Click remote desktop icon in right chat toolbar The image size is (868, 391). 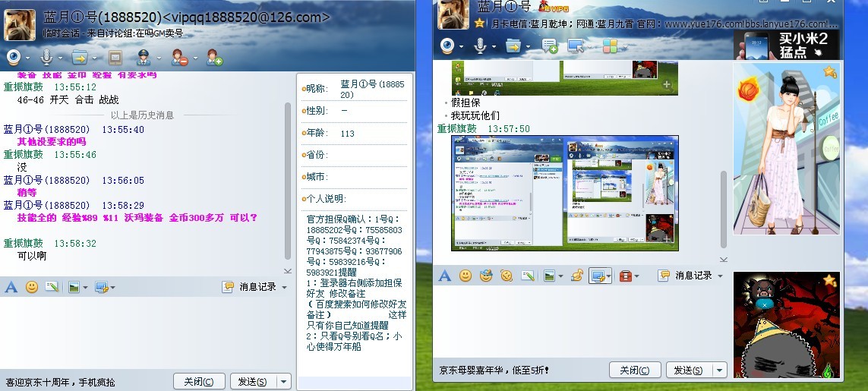(576, 46)
